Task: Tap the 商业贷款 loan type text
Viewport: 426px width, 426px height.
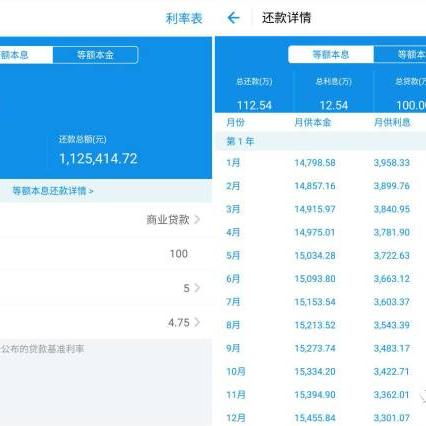Action: click(x=168, y=219)
